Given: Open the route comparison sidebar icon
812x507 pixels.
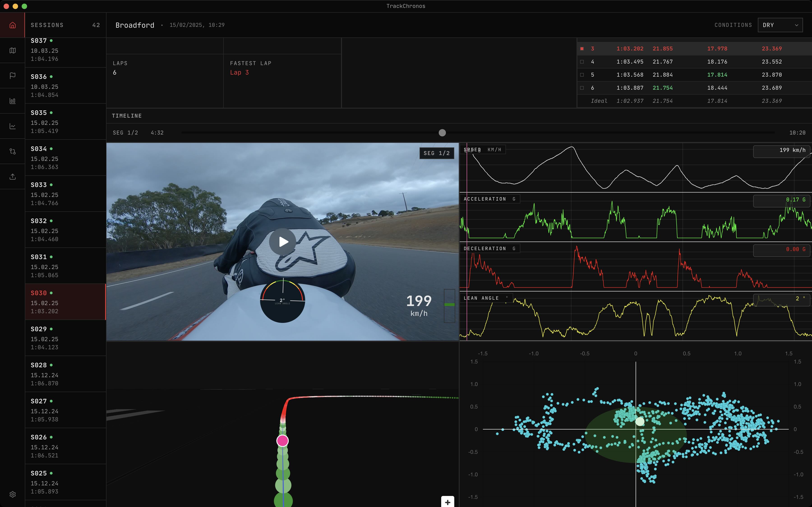Looking at the screenshot, I should pyautogui.click(x=12, y=151).
